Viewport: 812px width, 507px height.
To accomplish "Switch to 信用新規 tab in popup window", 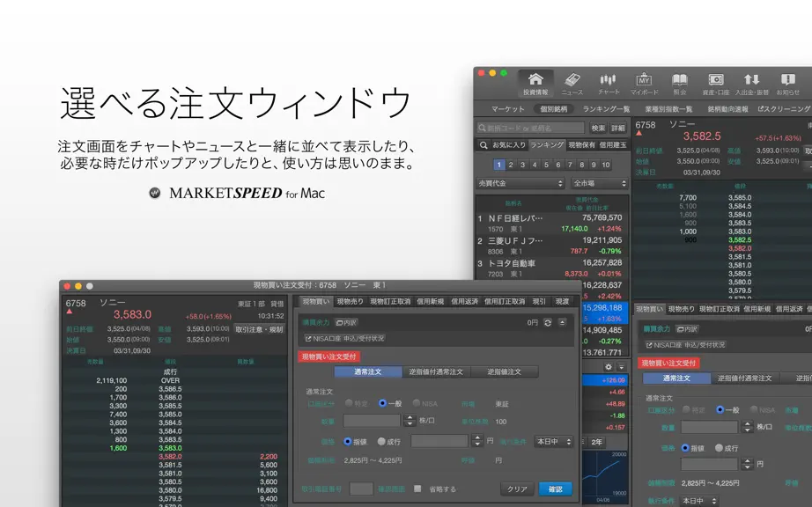I will pos(431,301).
